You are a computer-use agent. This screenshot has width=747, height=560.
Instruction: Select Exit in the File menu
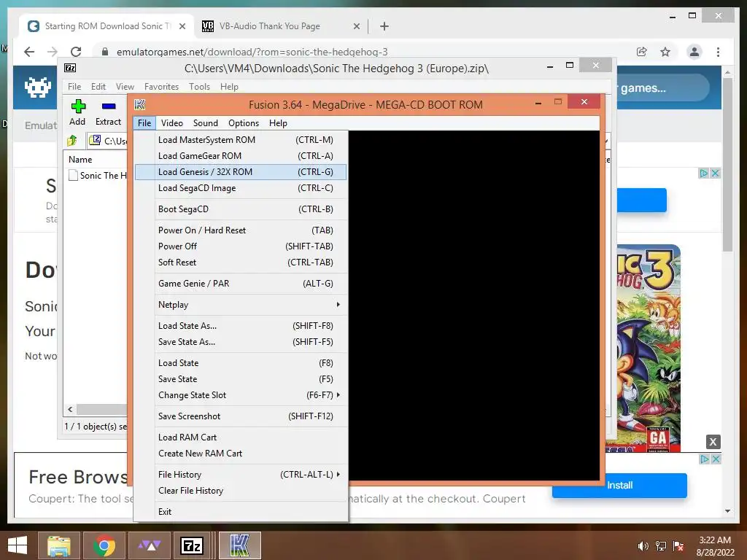click(241, 511)
